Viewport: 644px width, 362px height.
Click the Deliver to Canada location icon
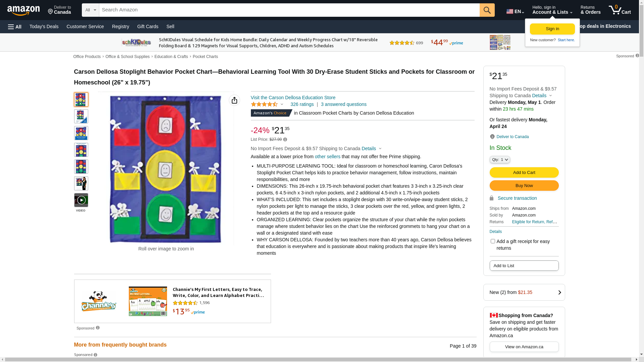pos(492,137)
